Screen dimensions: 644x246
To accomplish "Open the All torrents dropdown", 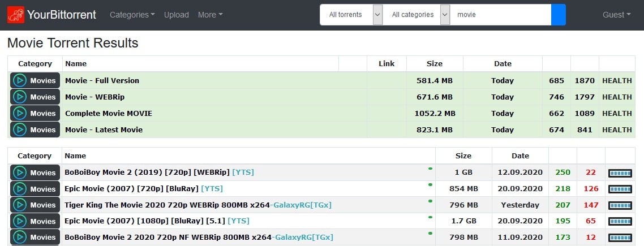I will [x=351, y=15].
